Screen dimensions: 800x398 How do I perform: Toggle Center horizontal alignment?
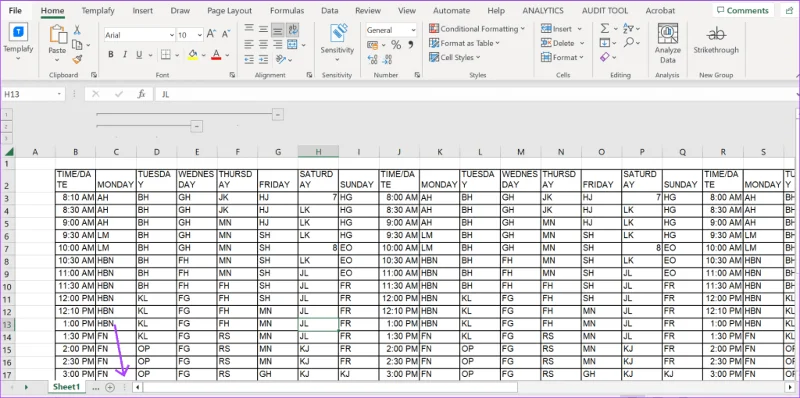pyautogui.click(x=263, y=44)
